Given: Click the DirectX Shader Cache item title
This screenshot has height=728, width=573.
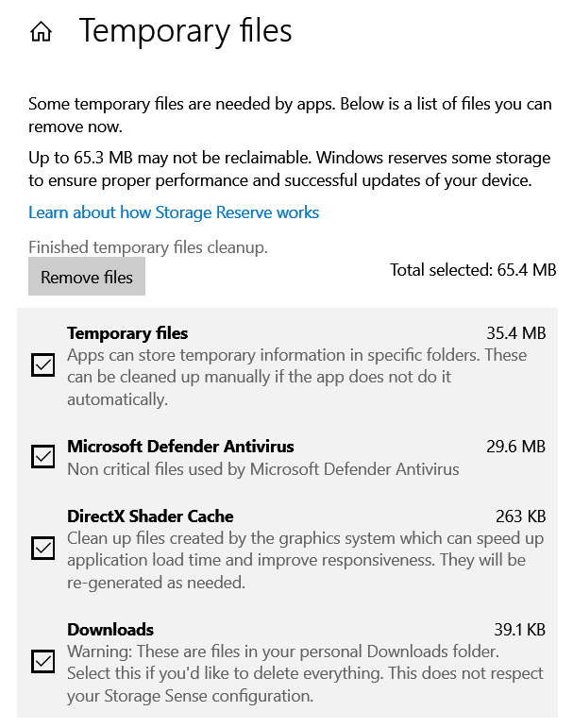Looking at the screenshot, I should [150, 516].
